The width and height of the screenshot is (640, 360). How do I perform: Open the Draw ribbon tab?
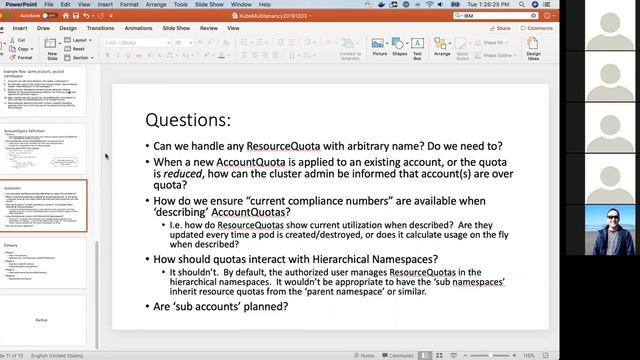[x=43, y=28]
